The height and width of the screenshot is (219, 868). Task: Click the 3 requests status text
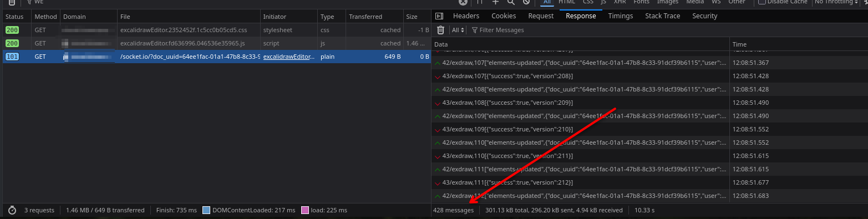tap(39, 210)
